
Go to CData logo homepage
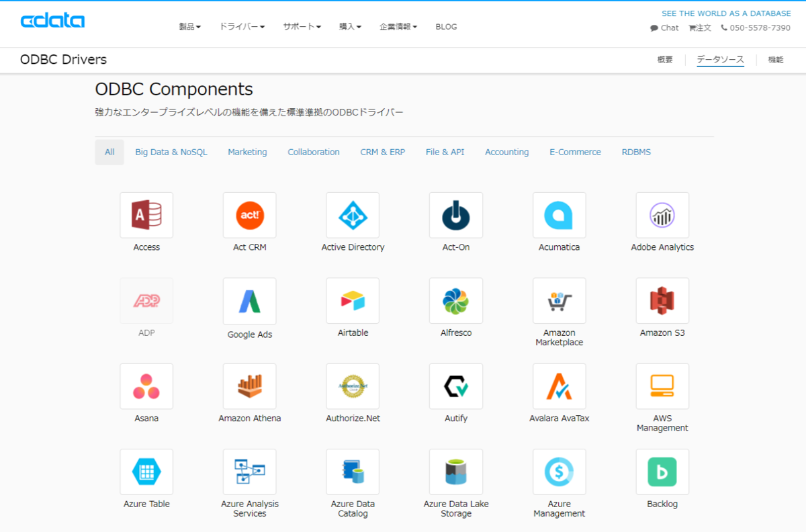click(x=52, y=21)
